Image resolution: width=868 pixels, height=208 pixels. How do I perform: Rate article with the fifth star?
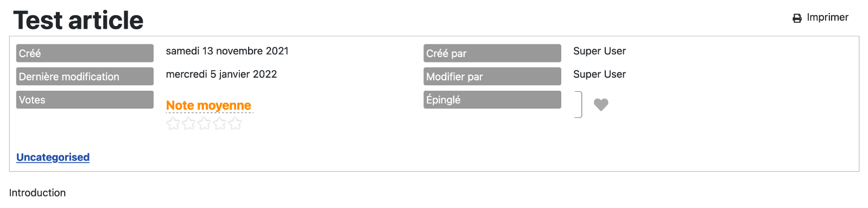click(x=235, y=124)
